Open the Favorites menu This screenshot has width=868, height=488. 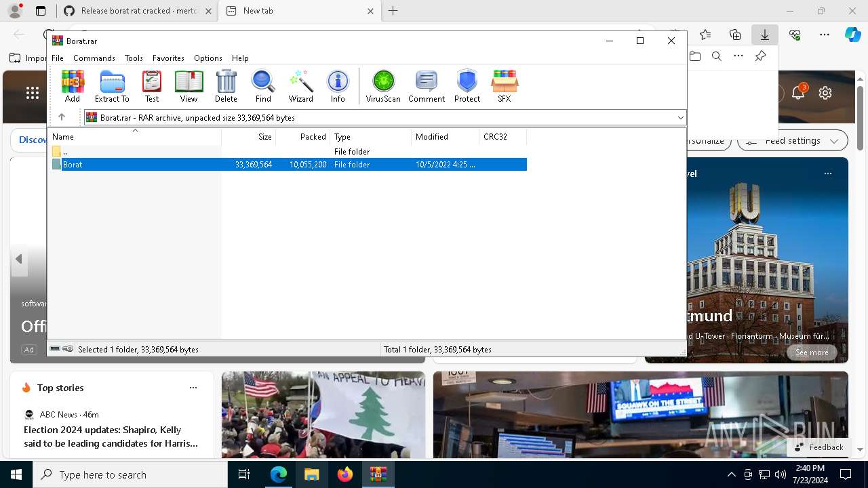tap(168, 58)
